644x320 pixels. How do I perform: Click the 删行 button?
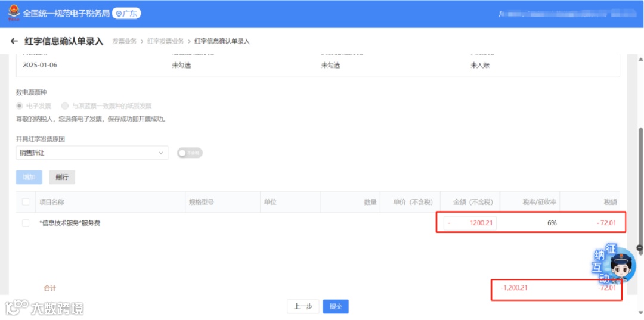coord(62,177)
